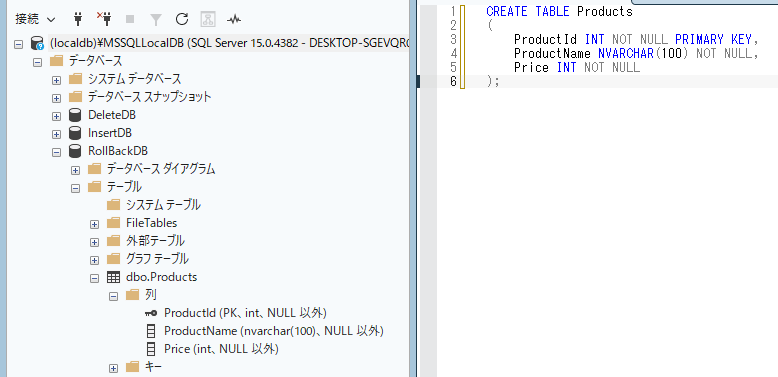Select the server database icon
Screen dimensions: 778x377
coord(37,43)
